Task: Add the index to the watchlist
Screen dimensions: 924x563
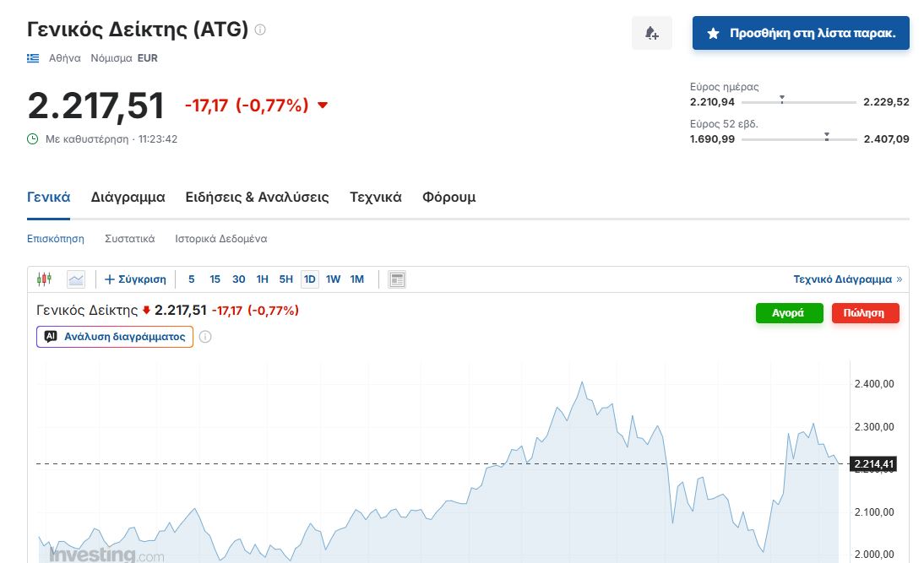Action: [800, 33]
